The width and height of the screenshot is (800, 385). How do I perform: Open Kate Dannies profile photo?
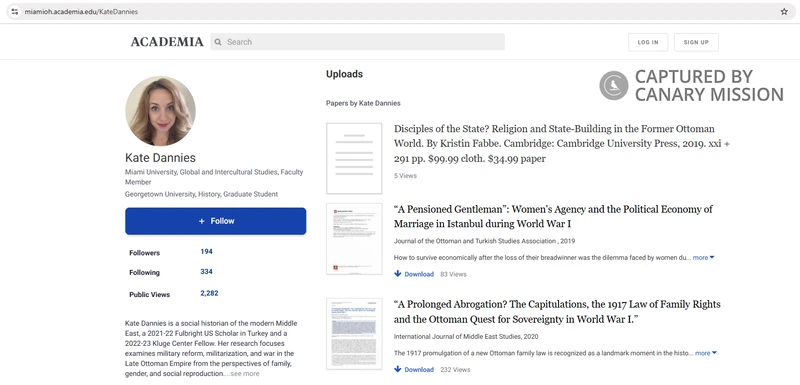tap(160, 111)
